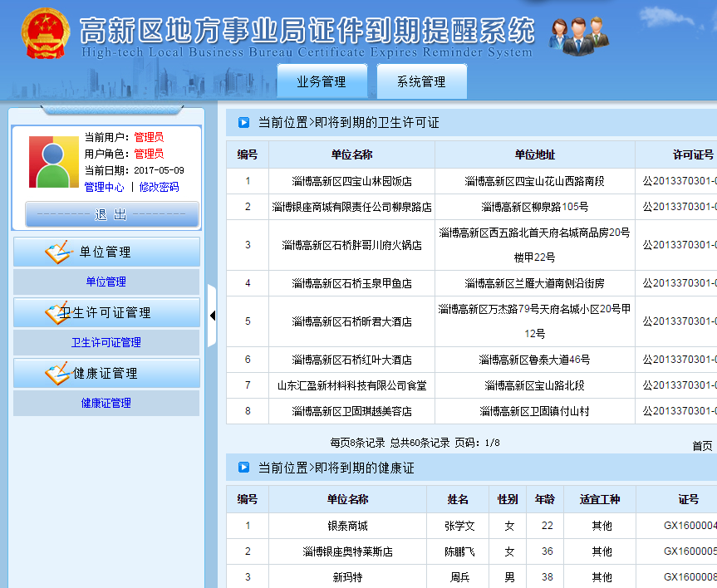The width and height of the screenshot is (717, 588).
Task: Collapse the sidebar with the black arrow
Action: coord(212,316)
